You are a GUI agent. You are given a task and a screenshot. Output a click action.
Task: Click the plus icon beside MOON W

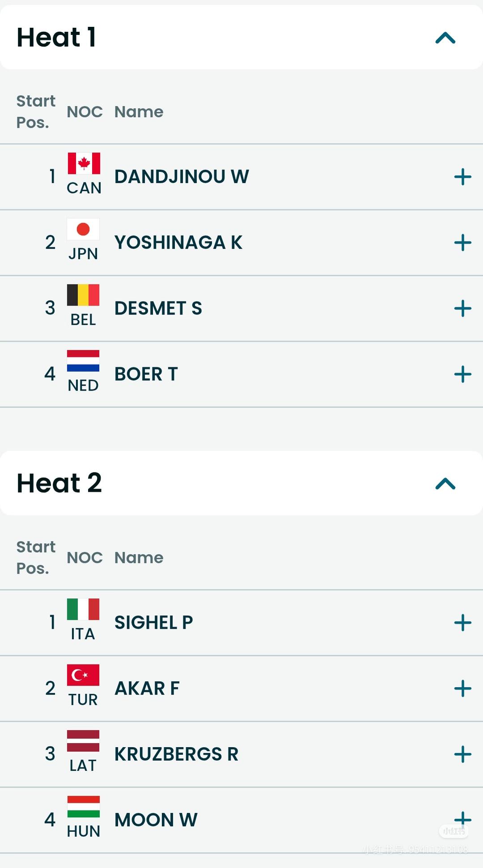click(x=463, y=820)
